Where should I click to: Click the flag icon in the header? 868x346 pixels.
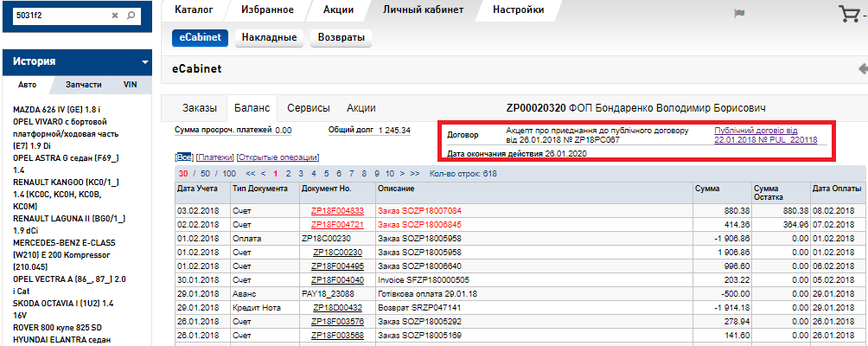point(739,13)
